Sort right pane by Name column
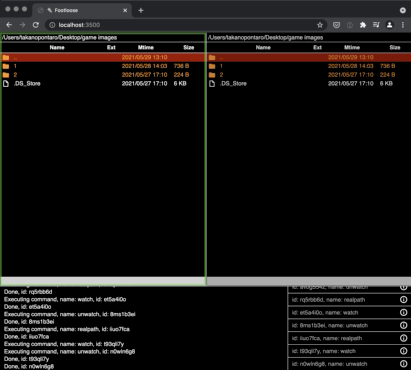This screenshot has height=370, width=411. (263, 47)
